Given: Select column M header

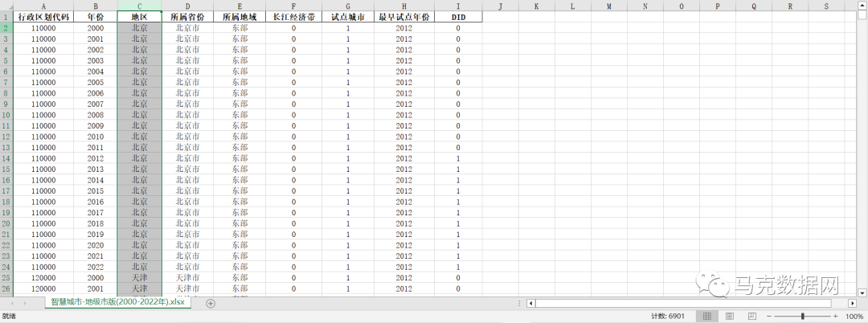Looking at the screenshot, I should (x=609, y=6).
